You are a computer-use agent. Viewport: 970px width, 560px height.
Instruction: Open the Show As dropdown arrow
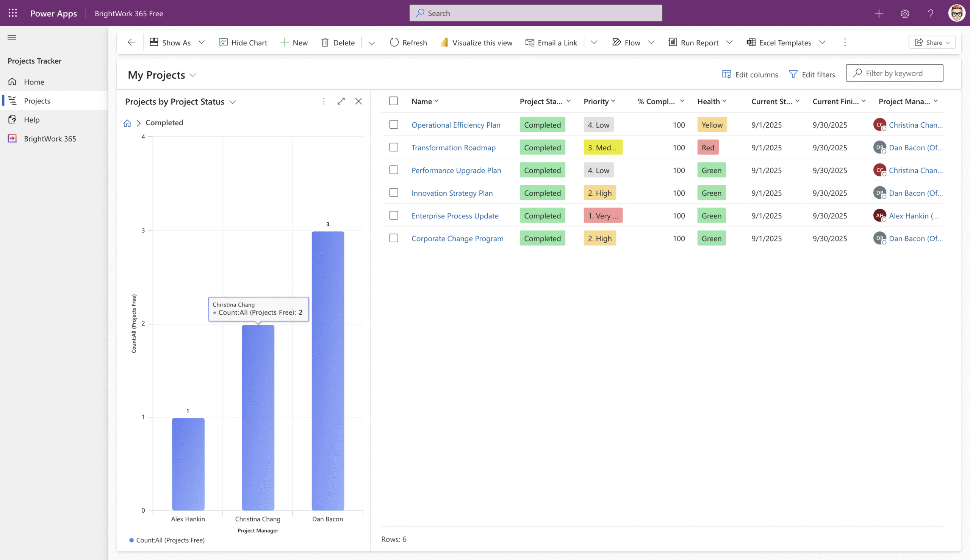click(202, 42)
